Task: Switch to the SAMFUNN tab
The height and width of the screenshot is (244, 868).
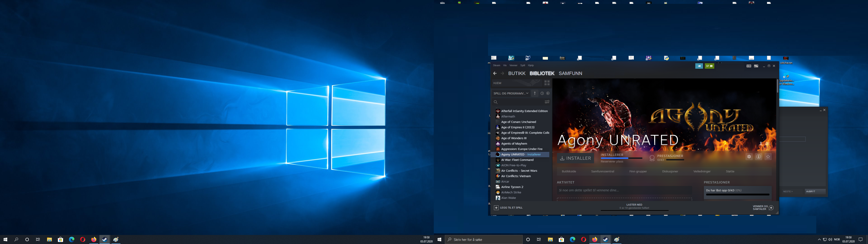Action: pos(571,73)
